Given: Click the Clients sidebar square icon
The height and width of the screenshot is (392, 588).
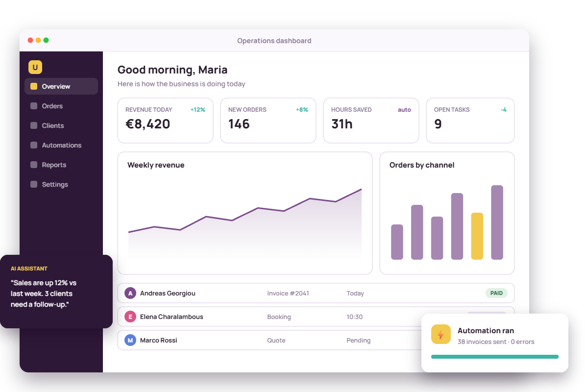Looking at the screenshot, I should (x=34, y=125).
